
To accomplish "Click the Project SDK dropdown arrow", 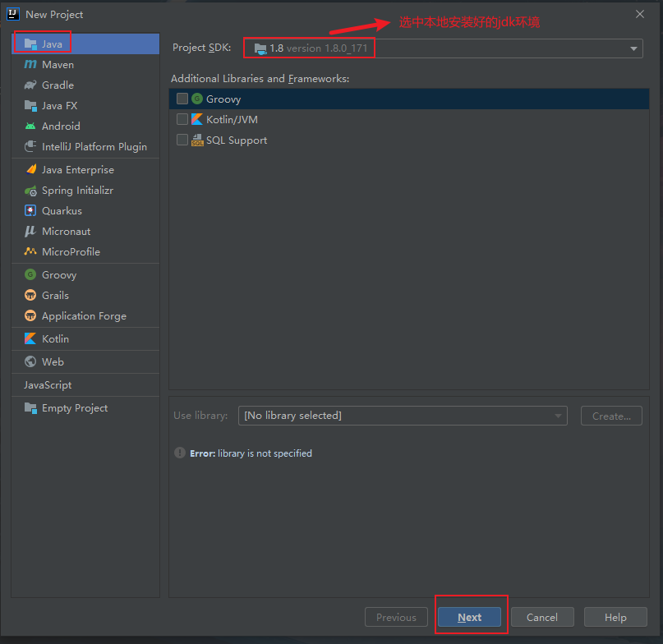I will [633, 49].
